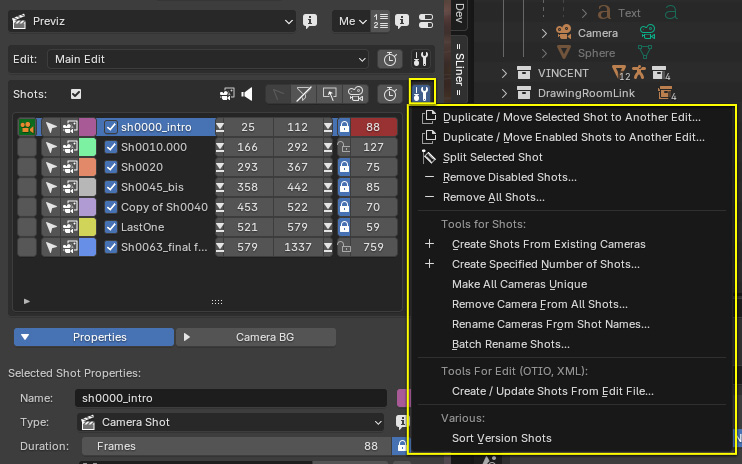Click the Edit row tools wrench icon
Viewport: 742px width, 464px height.
pyautogui.click(x=422, y=59)
